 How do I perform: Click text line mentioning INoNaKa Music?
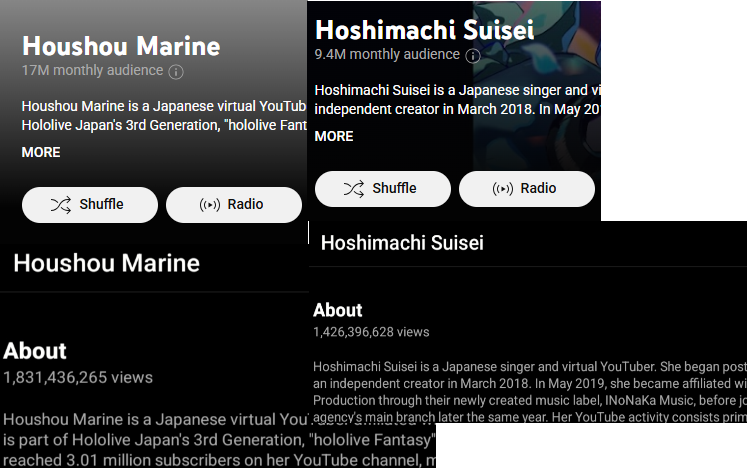[530, 400]
